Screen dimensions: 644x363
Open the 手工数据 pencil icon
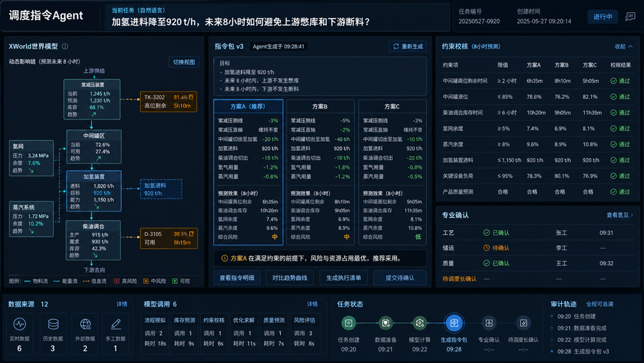pos(116,324)
